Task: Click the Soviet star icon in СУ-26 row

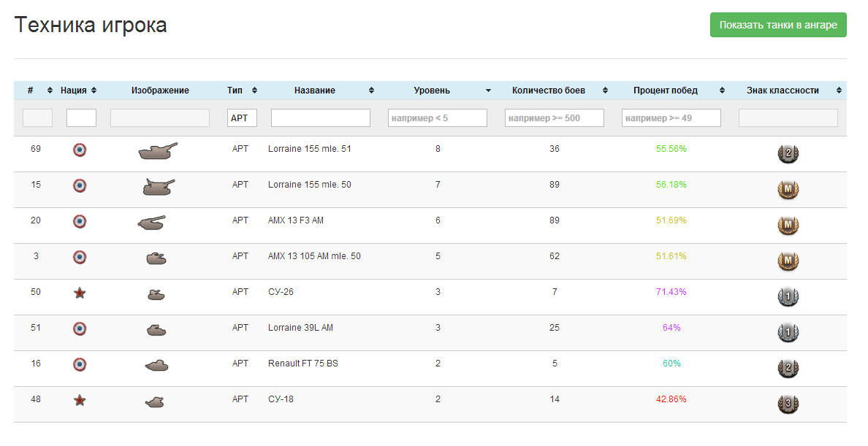Action: point(80,293)
